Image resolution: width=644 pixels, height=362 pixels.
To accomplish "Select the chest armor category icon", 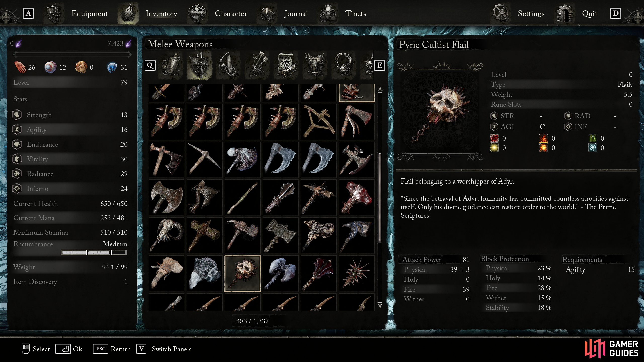I will click(x=315, y=65).
